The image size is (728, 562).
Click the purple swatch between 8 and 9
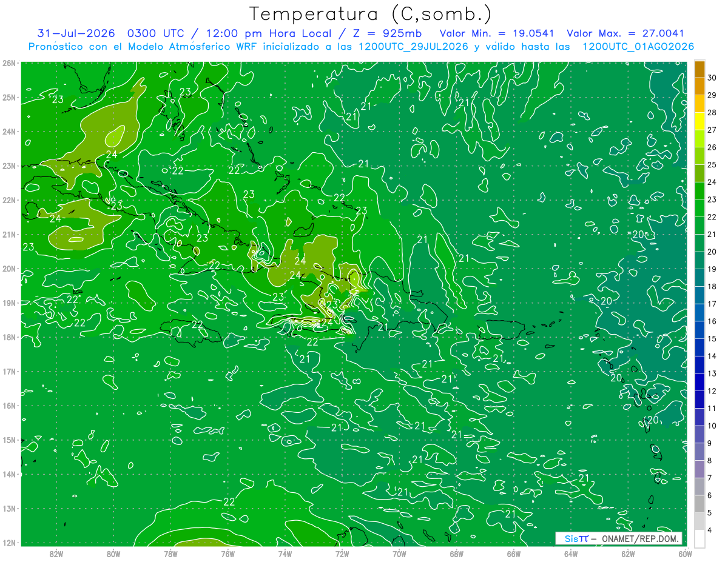[x=699, y=452]
